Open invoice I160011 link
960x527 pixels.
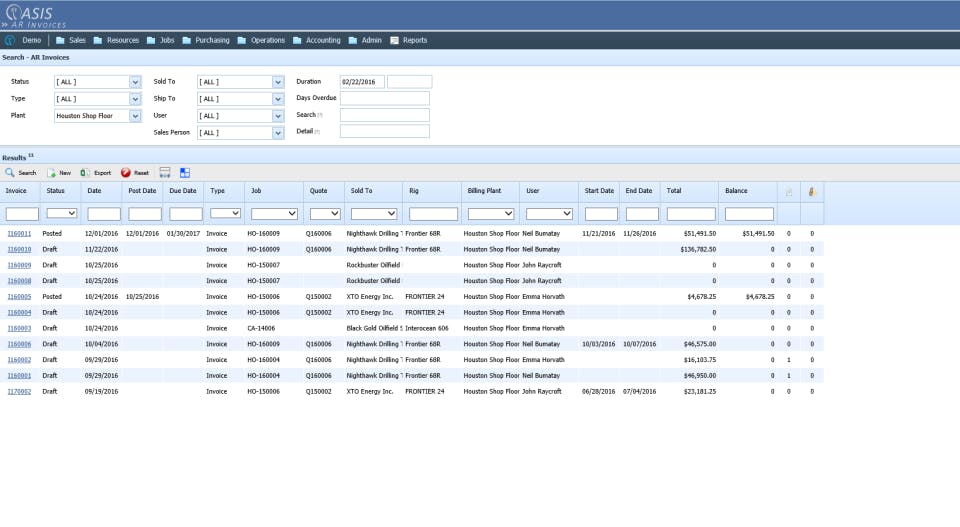point(19,234)
